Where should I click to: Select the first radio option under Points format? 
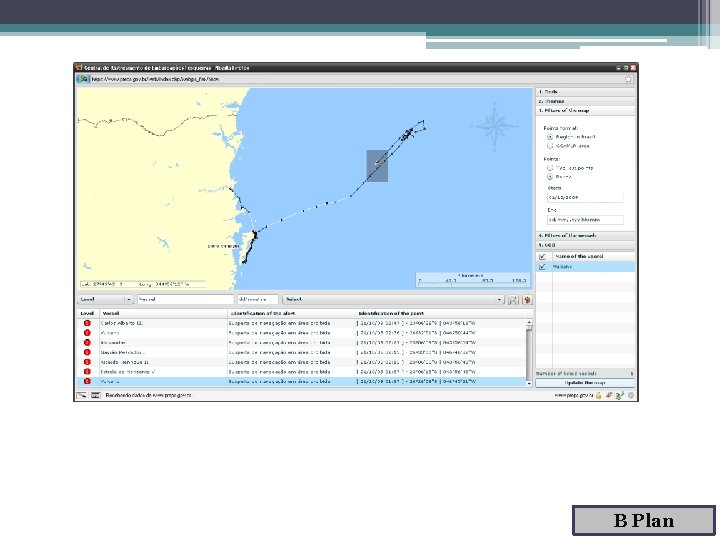tap(550, 137)
